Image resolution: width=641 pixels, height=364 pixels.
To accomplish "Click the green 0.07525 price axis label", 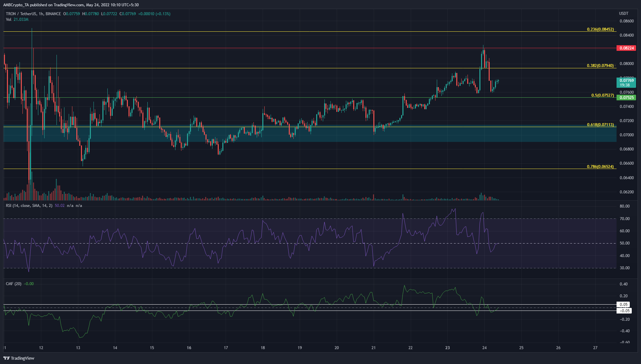I will [626, 98].
